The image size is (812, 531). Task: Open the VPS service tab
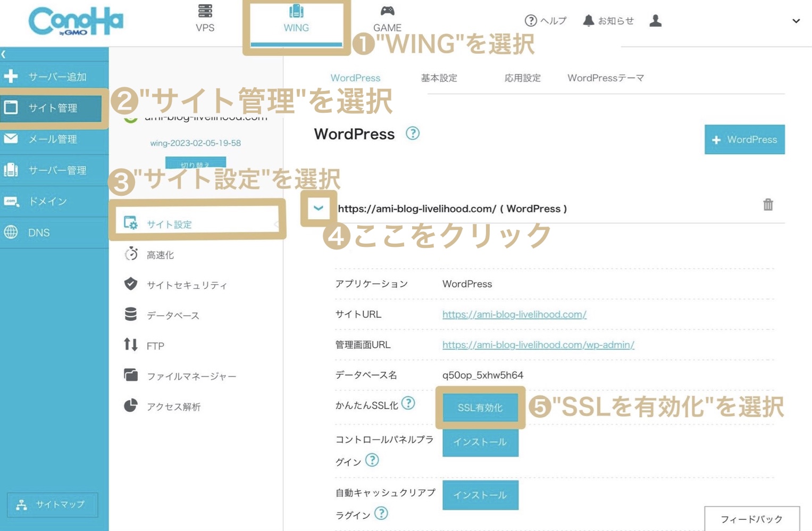205,18
